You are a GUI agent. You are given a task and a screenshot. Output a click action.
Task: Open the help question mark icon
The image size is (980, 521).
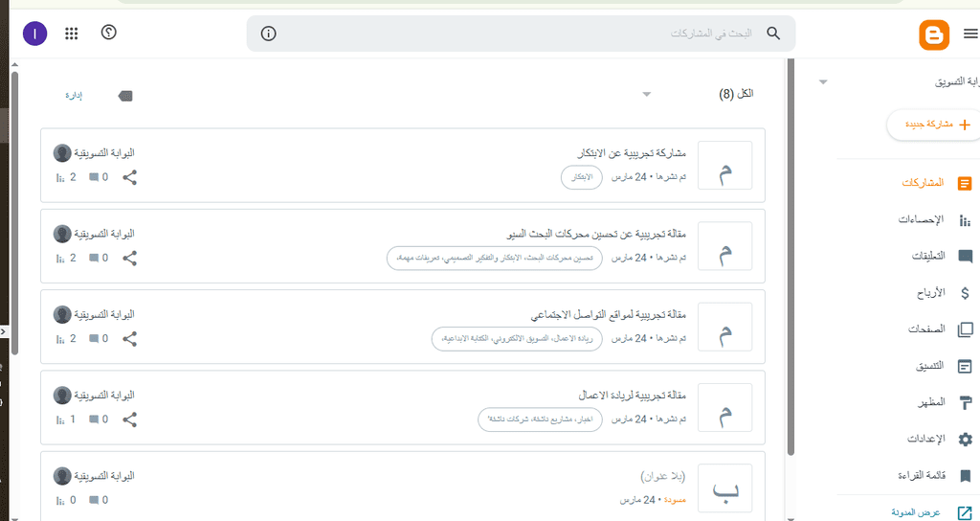coord(109,32)
